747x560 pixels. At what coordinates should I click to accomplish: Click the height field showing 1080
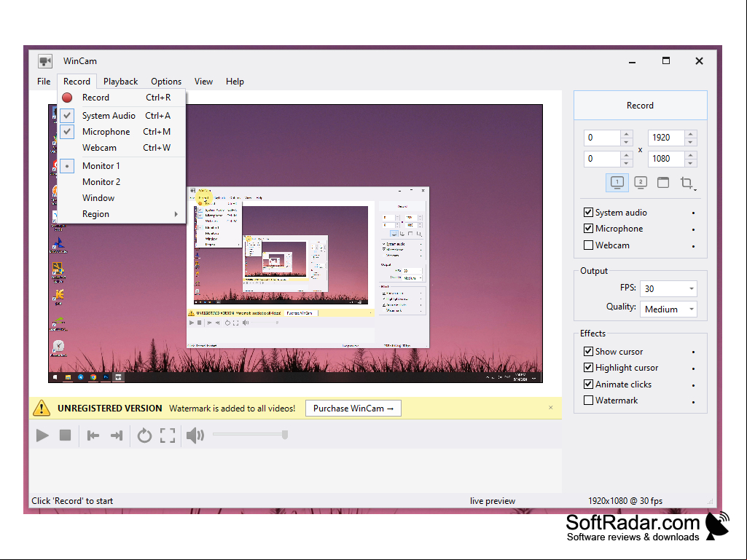(x=666, y=159)
